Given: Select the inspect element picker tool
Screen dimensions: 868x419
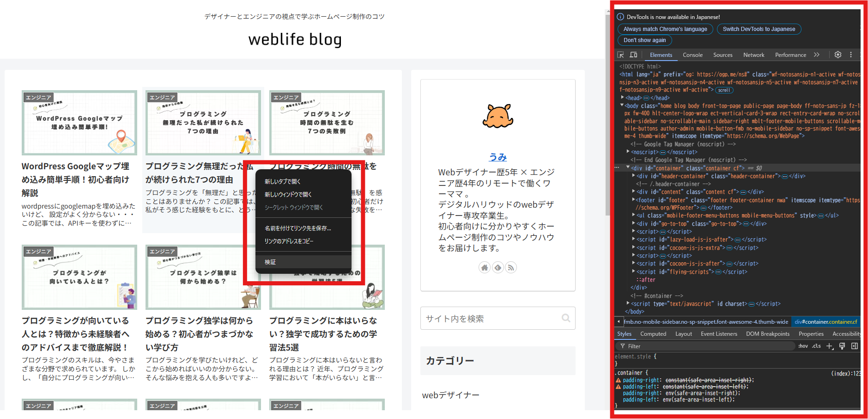Looking at the screenshot, I should 620,55.
